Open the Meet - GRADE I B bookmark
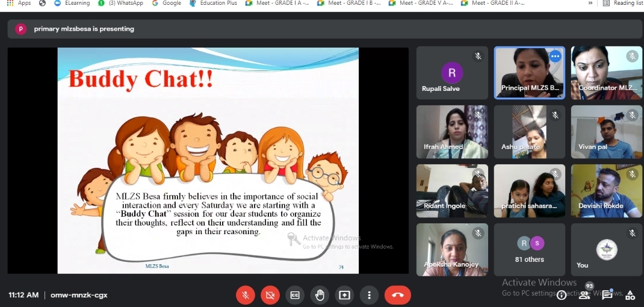The height and width of the screenshot is (307, 644). [349, 3]
